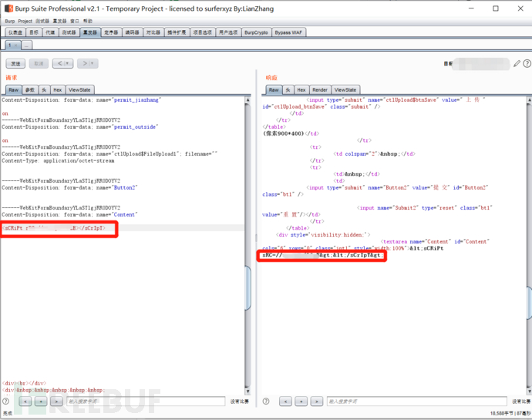This screenshot has height=420, width=532.
Task: Open the 帮助 (Help) menu
Action: point(88,21)
